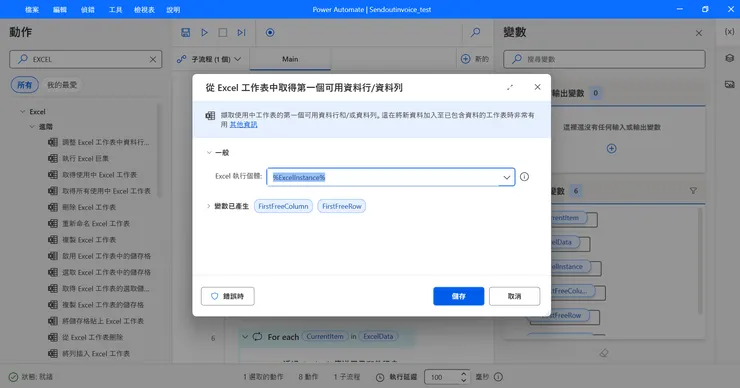Open the On error settings button
The image size is (740, 388).
227,296
